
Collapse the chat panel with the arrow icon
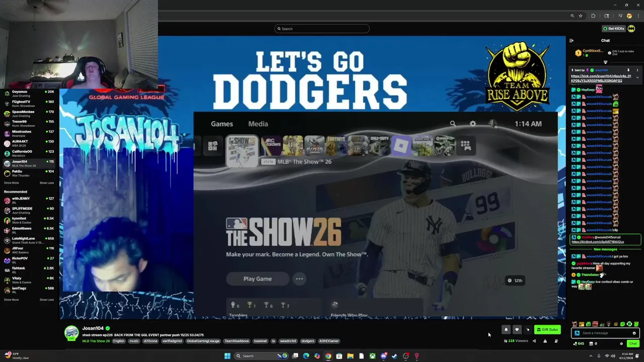(x=571, y=41)
